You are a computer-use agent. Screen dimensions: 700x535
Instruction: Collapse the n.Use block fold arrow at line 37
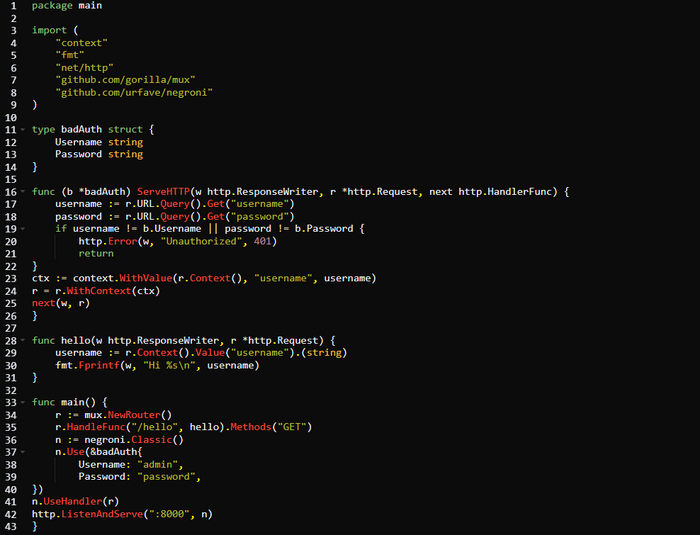tap(23, 452)
